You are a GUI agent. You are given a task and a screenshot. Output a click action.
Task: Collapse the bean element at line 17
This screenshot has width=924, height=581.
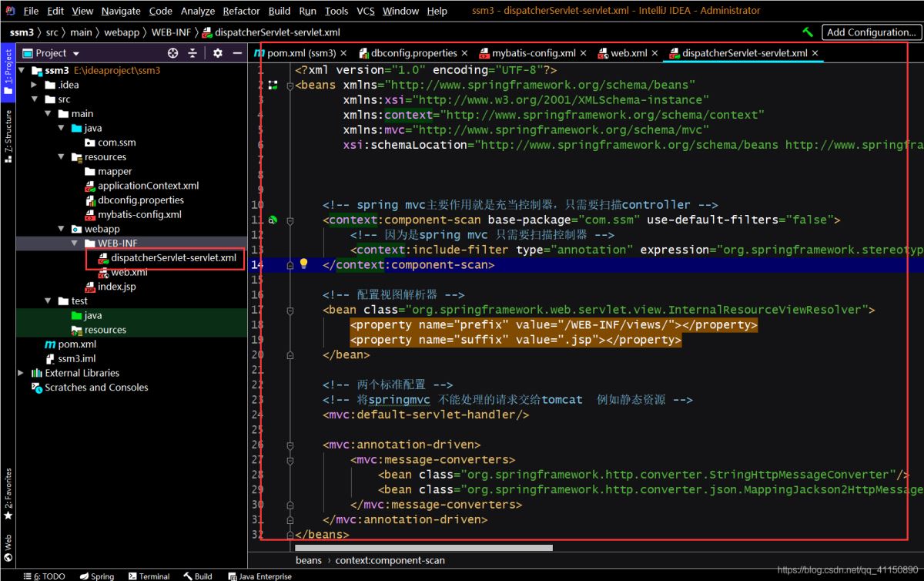point(290,310)
